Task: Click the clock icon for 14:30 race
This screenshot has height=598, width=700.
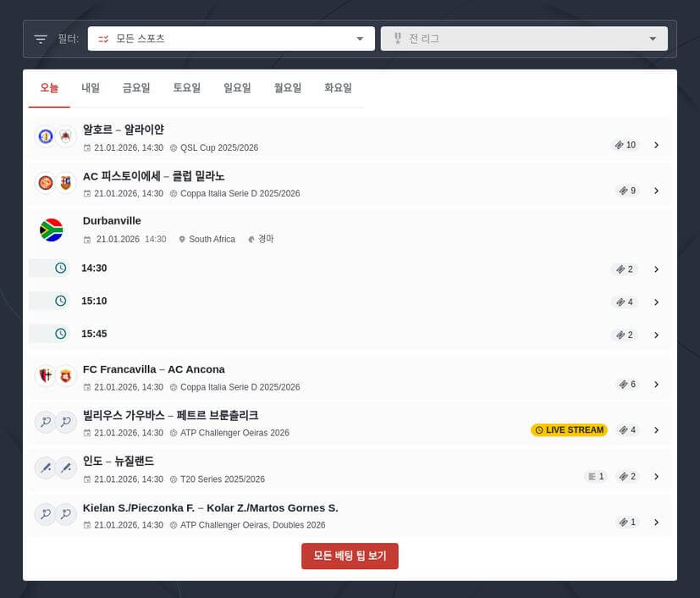Action: pyautogui.click(x=60, y=269)
